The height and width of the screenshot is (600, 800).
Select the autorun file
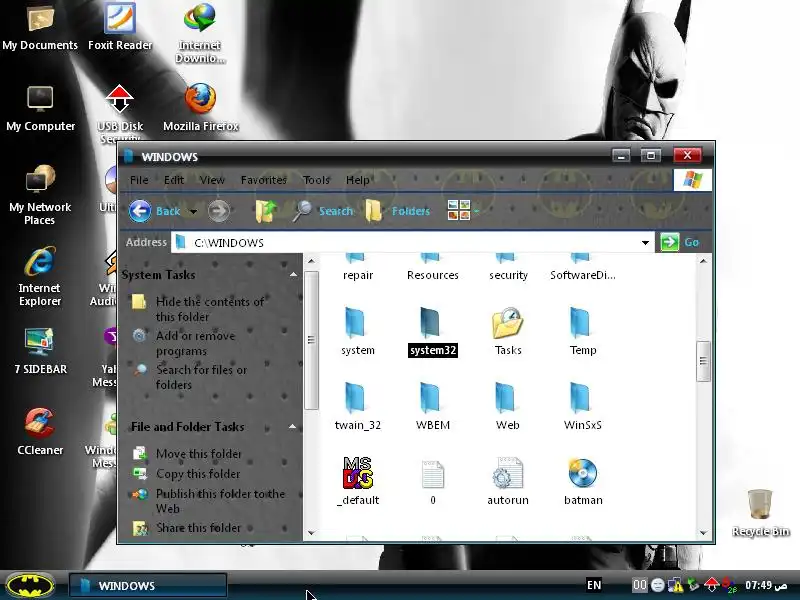click(508, 481)
